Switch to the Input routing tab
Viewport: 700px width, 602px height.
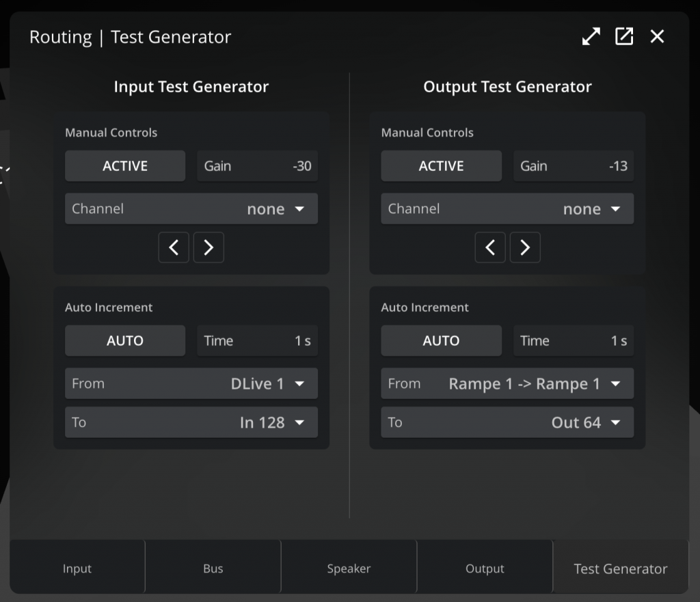(x=77, y=567)
